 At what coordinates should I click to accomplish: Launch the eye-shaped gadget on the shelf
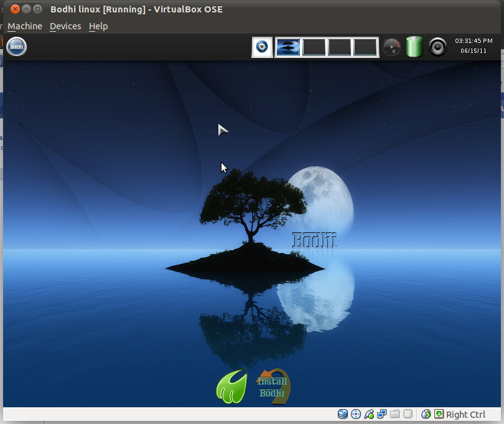click(262, 47)
